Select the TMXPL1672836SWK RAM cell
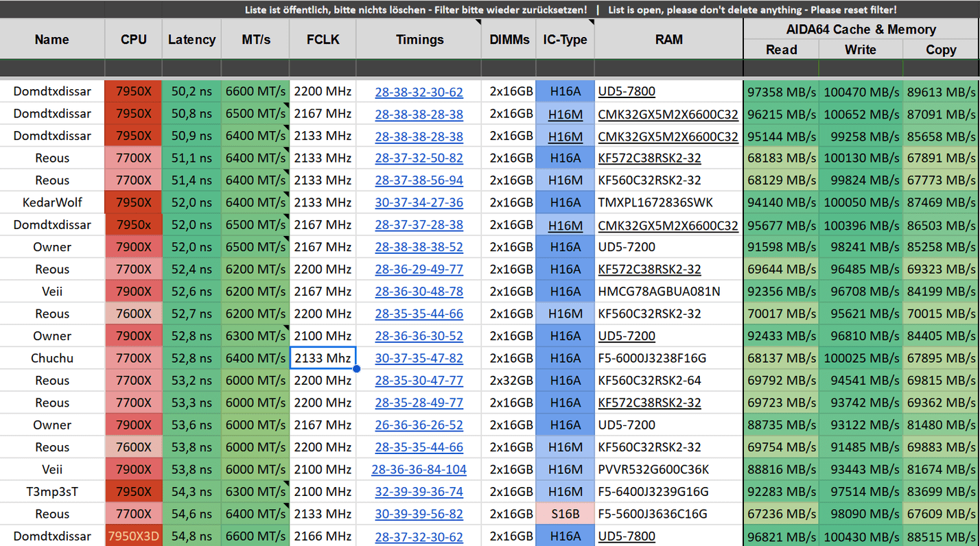 tap(668, 203)
